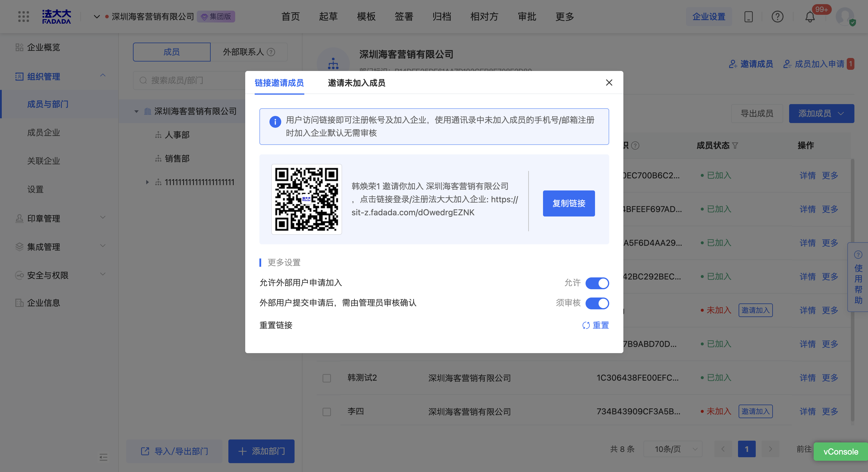This screenshot has height=472, width=868.
Task: Click the 添加部门 button
Action: tap(261, 451)
